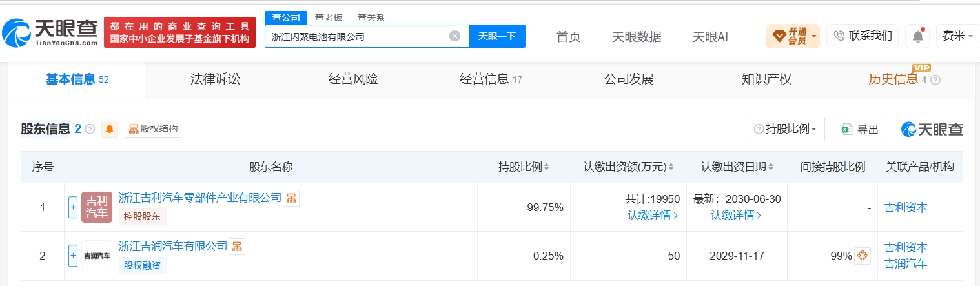The height and width of the screenshot is (286, 980).
Task: Open the 开通会员 membership dropdown
Action: (792, 36)
